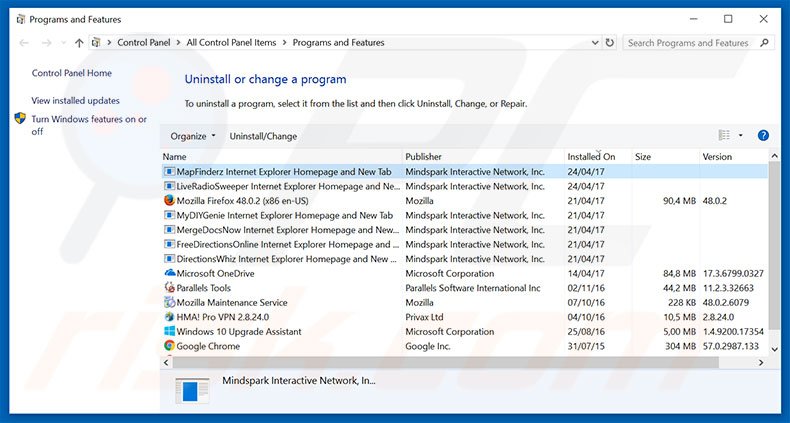This screenshot has height=423, width=790.
Task: Click the Google Chrome icon
Action: 169,346
